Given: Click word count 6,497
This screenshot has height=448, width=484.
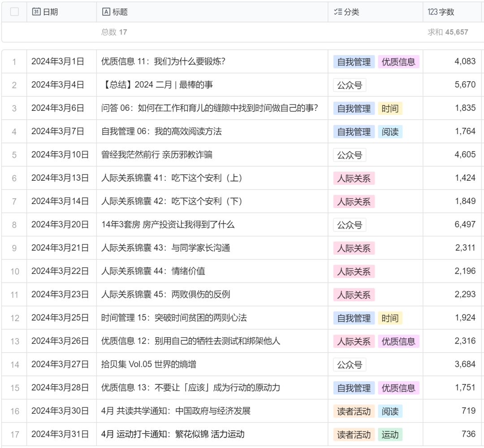Looking at the screenshot, I should click(x=465, y=224).
